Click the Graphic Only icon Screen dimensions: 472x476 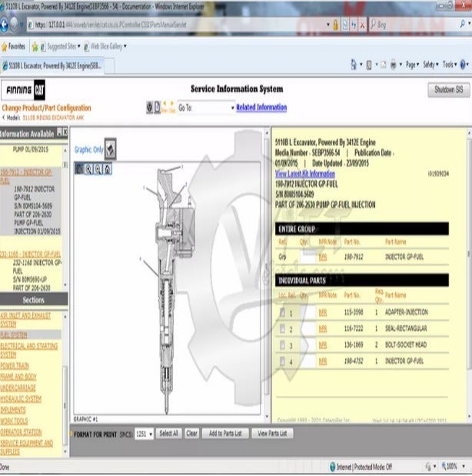111,148
